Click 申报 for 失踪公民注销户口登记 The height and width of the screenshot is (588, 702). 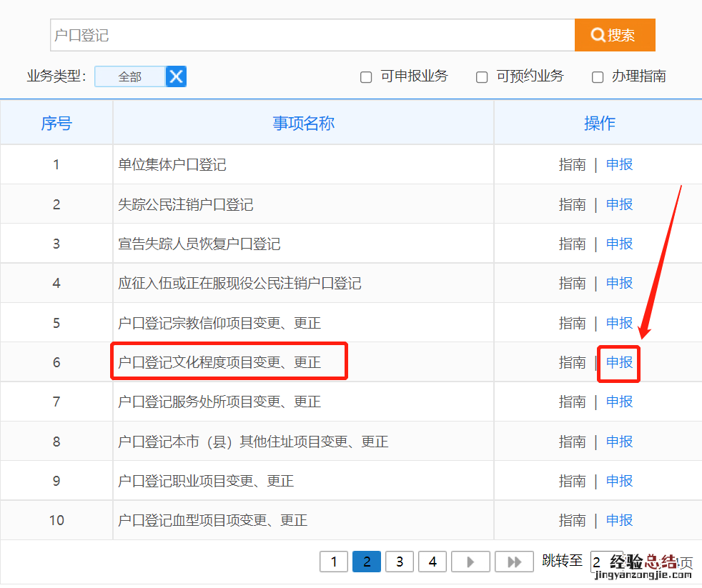point(619,204)
